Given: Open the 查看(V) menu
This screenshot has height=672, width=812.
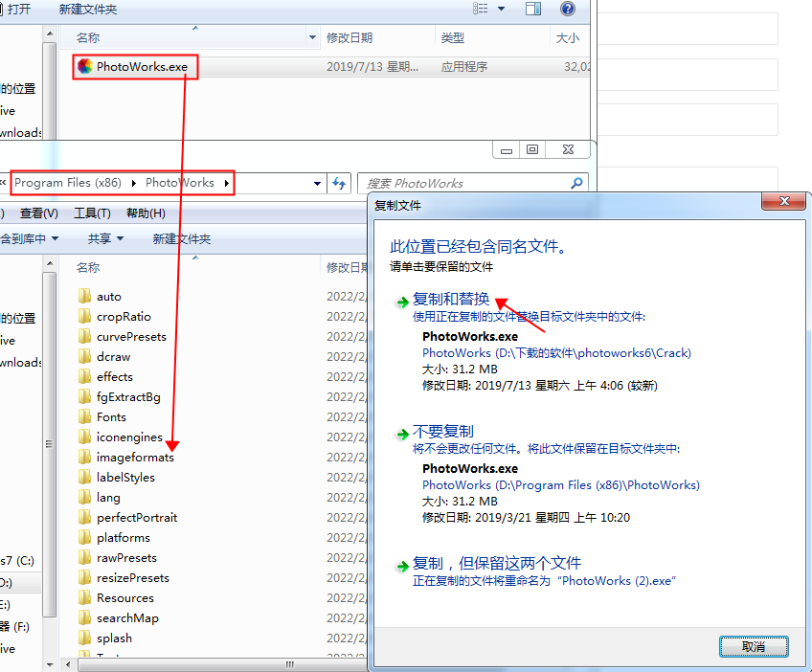Looking at the screenshot, I should [39, 213].
